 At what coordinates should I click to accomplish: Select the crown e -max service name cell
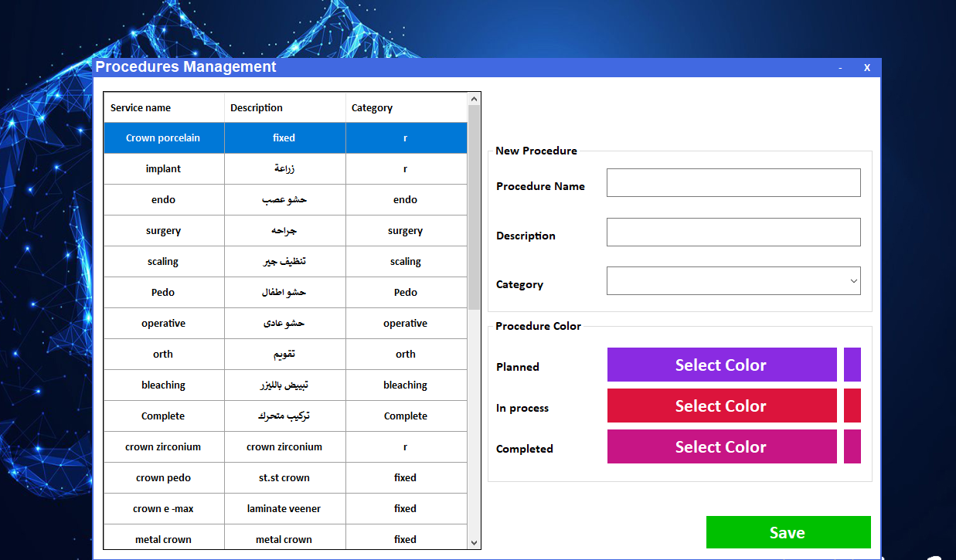tap(164, 509)
